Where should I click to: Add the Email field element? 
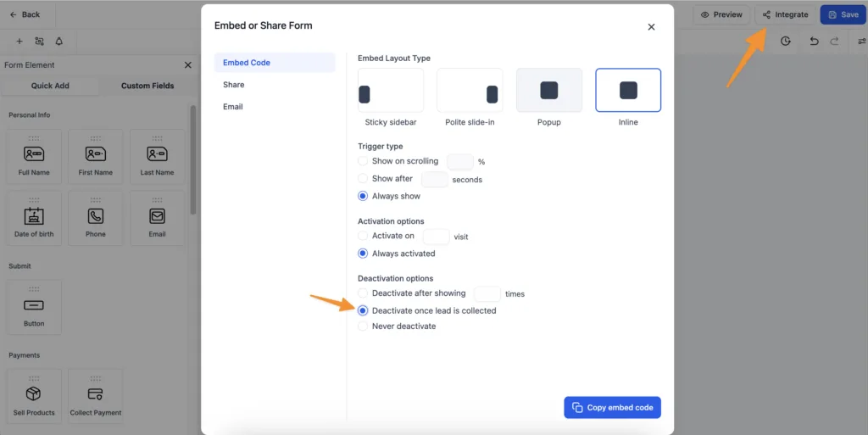click(157, 219)
